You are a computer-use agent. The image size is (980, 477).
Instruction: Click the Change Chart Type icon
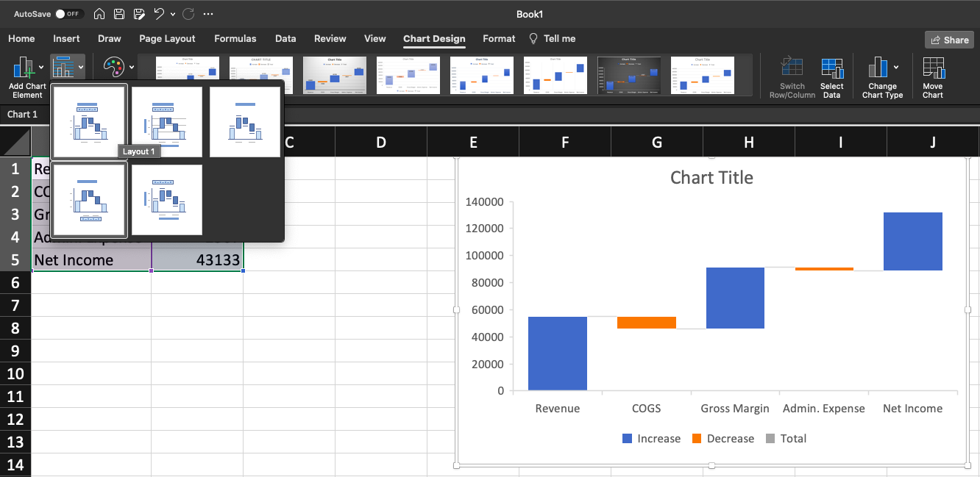(877, 68)
